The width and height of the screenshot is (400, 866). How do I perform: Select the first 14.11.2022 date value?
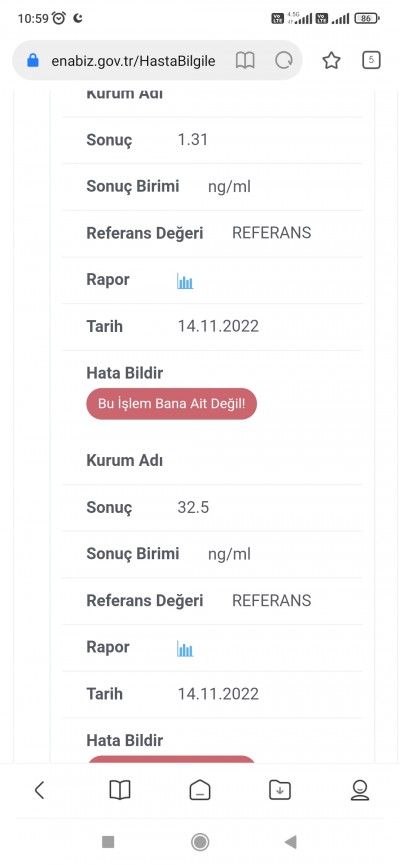tap(218, 326)
